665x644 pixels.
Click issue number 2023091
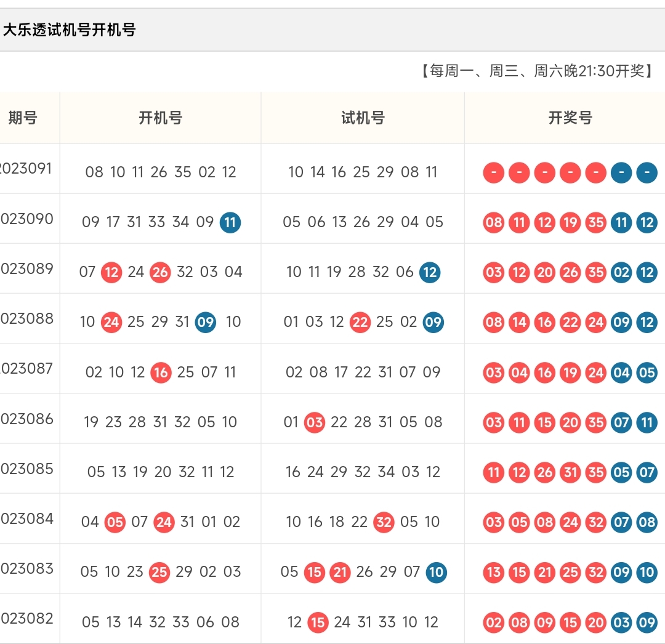(x=25, y=168)
